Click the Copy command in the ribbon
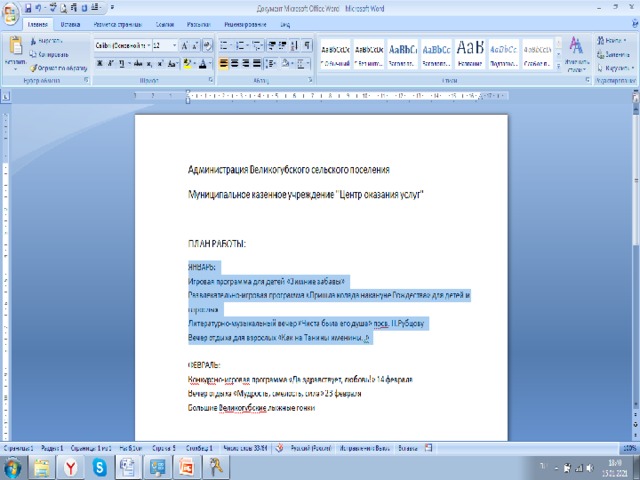 click(51, 54)
